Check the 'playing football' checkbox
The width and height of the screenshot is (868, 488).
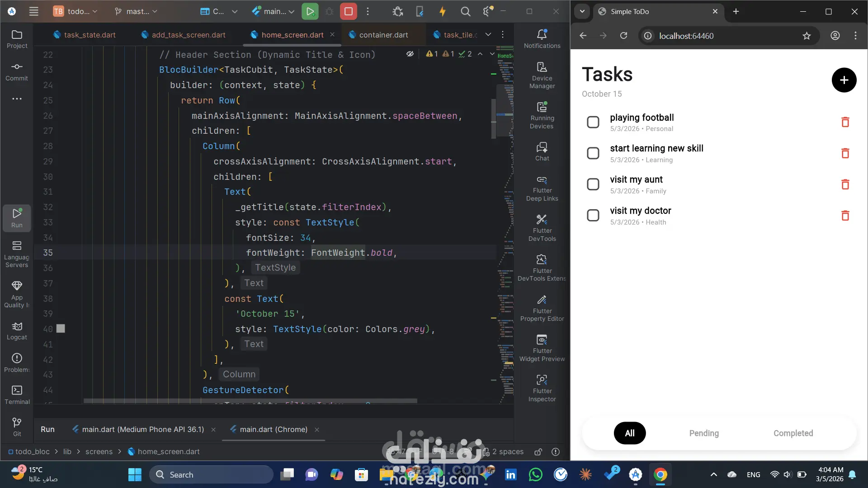tap(593, 122)
